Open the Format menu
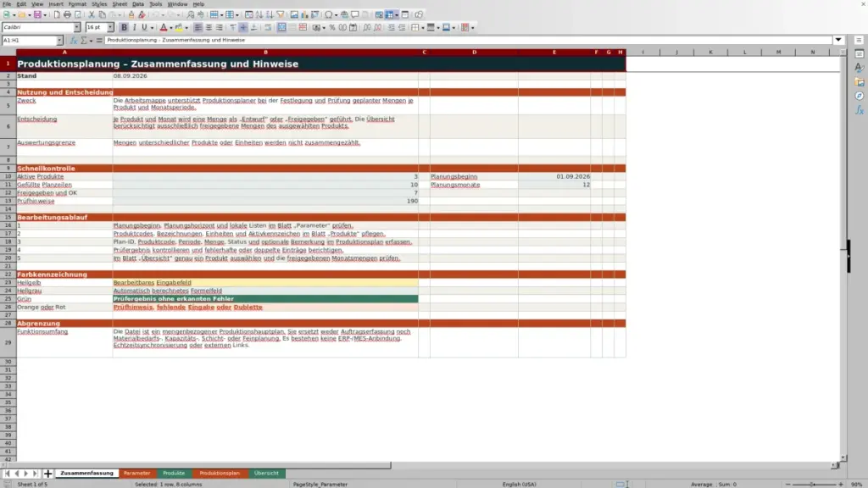This screenshot has width=868, height=488. pyautogui.click(x=77, y=4)
